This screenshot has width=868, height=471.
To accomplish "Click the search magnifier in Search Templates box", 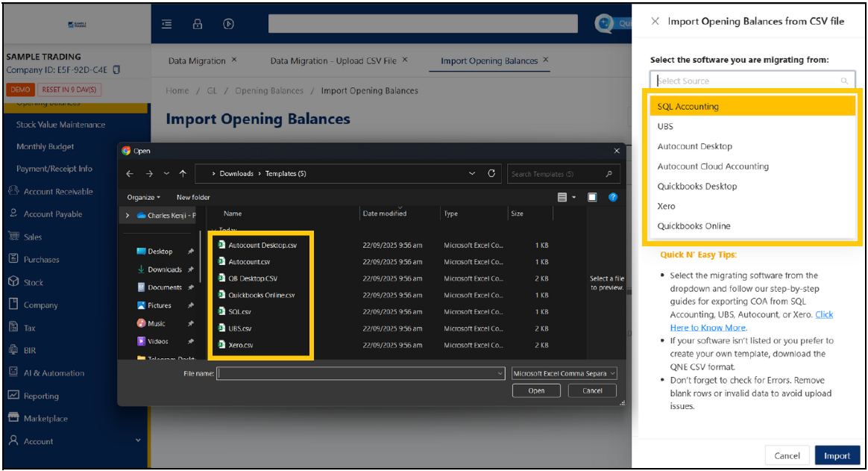I will [x=609, y=174].
